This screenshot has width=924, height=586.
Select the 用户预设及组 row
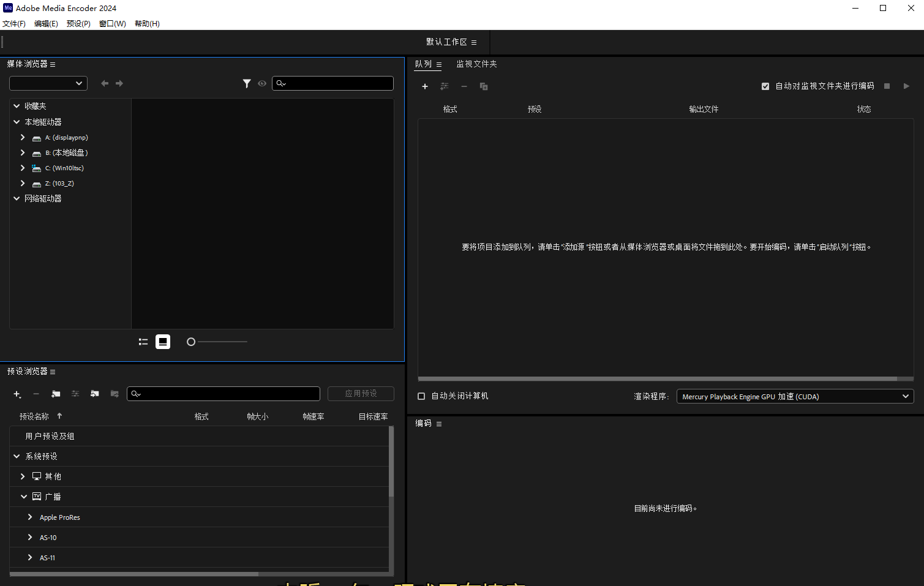coord(199,436)
